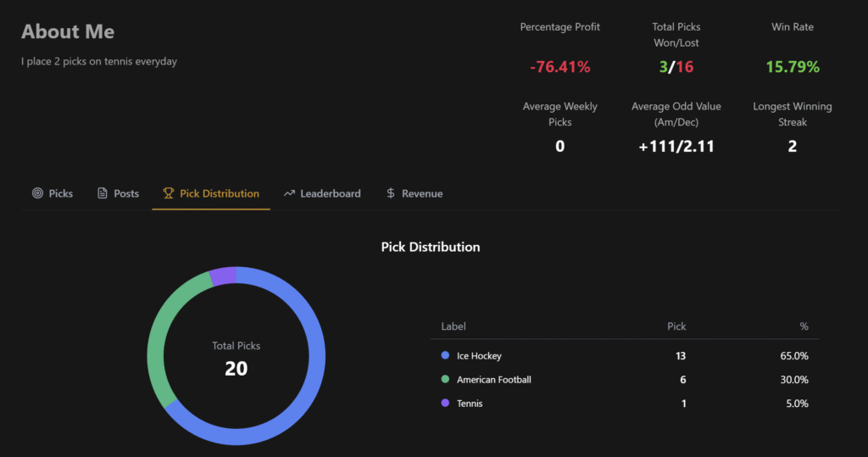
Task: Select the Revenue tab label
Action: coord(422,193)
